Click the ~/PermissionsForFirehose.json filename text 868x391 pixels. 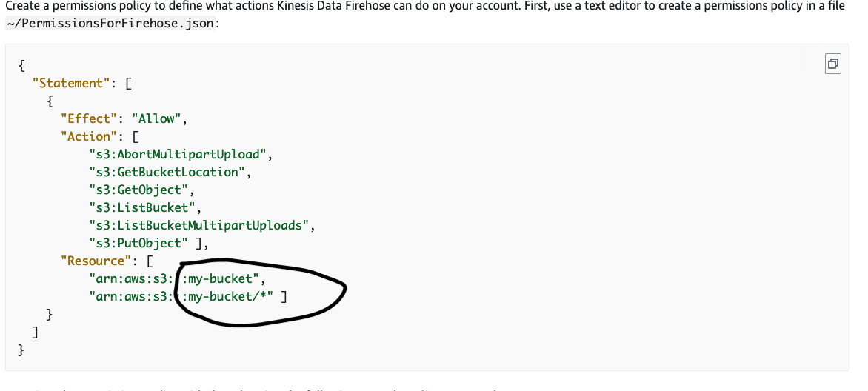[110, 24]
